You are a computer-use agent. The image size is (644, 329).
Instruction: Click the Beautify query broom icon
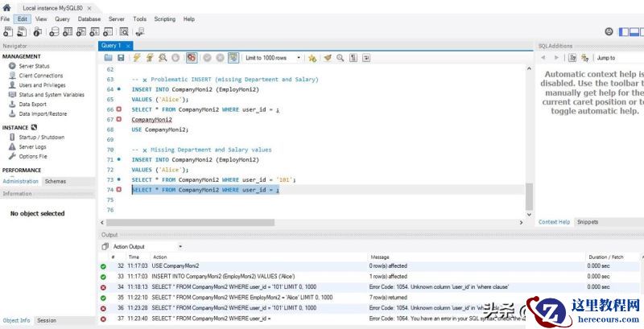coord(328,58)
